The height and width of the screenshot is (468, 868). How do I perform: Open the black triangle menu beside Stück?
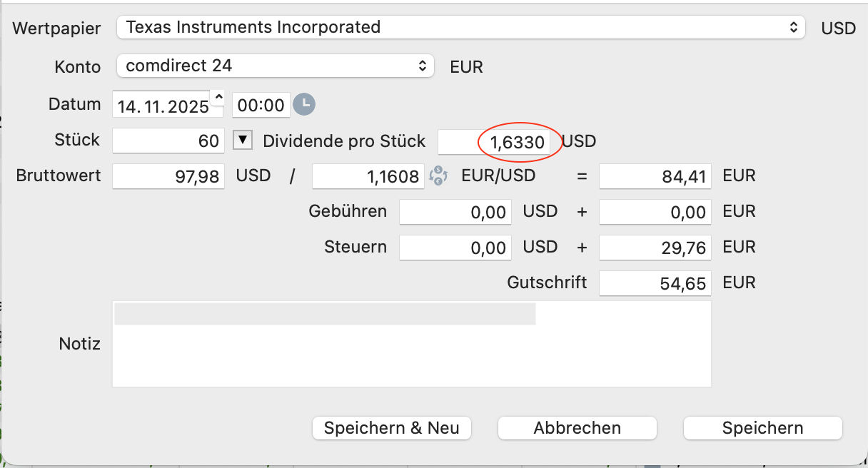pos(243,141)
